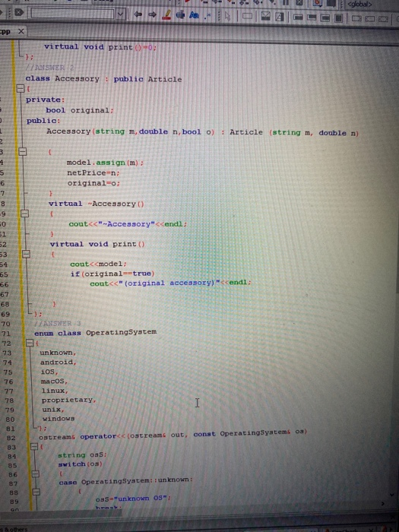Click the horizontal editor scrollbar thumb
This screenshot has width=399, height=532.
(61, 513)
